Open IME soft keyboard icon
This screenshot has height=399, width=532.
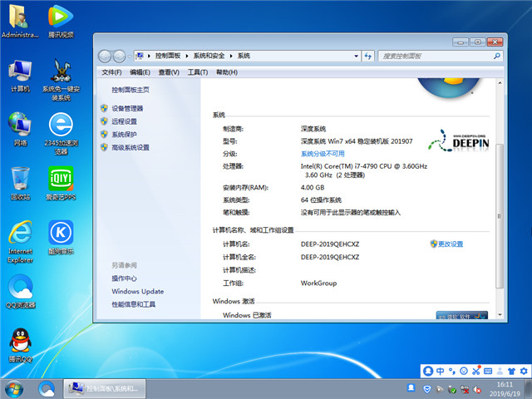pyautogui.click(x=488, y=371)
